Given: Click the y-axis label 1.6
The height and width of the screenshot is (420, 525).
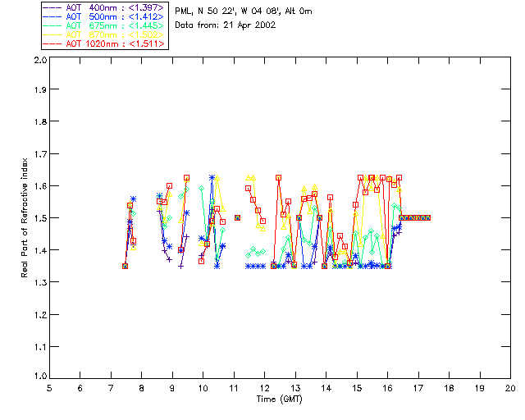Looking at the screenshot, I should pos(40,186).
